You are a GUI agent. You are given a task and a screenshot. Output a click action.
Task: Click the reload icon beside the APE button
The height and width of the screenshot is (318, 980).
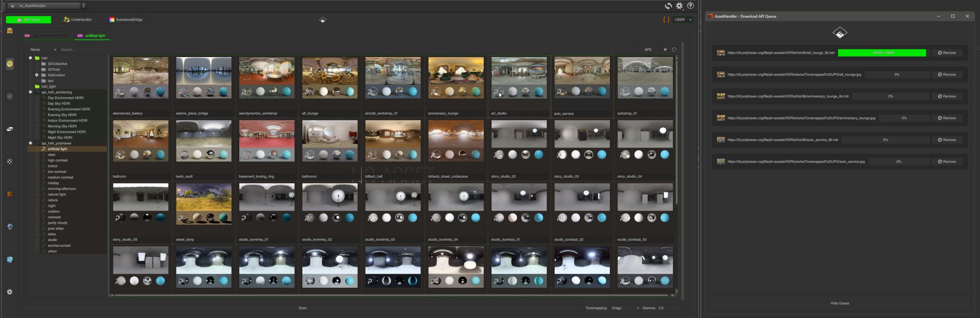674,49
